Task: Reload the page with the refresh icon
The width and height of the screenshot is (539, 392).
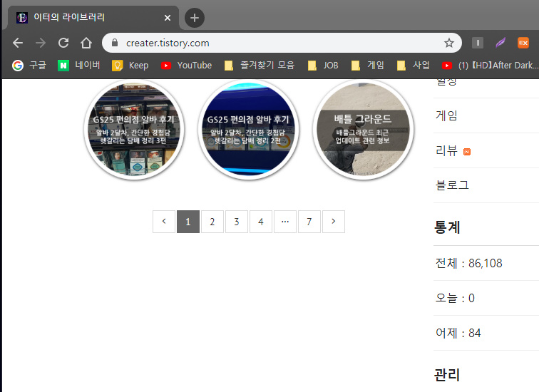Action: [x=63, y=43]
